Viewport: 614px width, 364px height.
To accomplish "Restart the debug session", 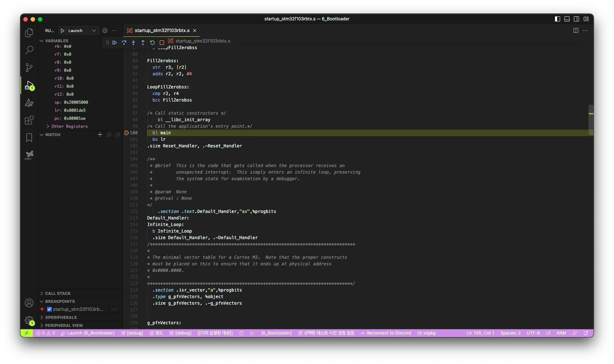I will pyautogui.click(x=152, y=43).
